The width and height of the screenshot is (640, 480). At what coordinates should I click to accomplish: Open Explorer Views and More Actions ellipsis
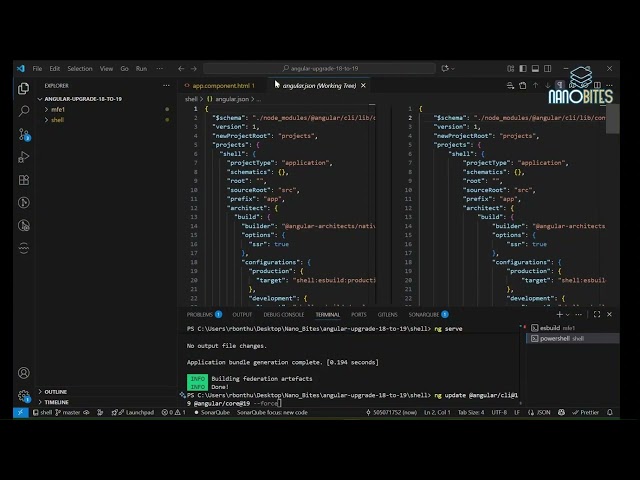(166, 85)
